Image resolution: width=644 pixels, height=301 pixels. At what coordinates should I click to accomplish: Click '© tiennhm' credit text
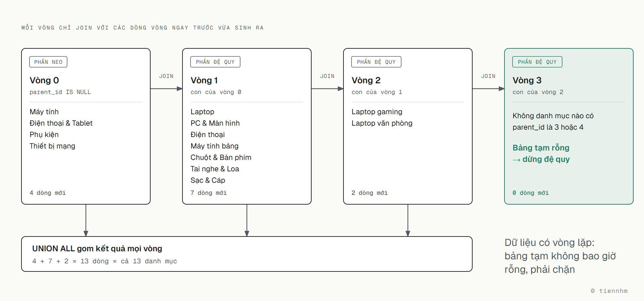click(x=609, y=291)
